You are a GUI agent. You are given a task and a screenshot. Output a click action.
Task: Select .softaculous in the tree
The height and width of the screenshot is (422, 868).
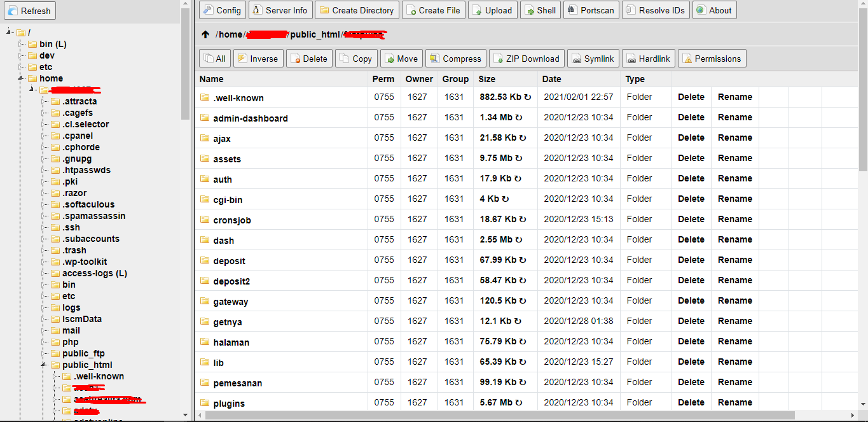click(88, 204)
